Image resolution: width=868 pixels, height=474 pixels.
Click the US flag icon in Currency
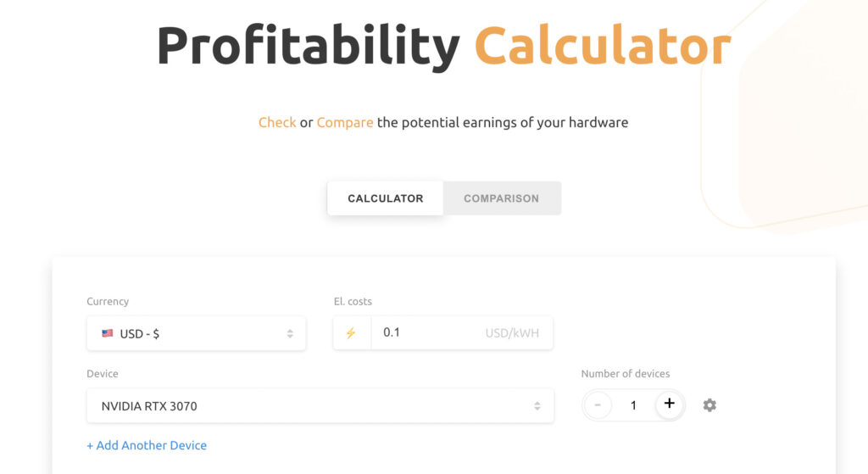point(108,333)
